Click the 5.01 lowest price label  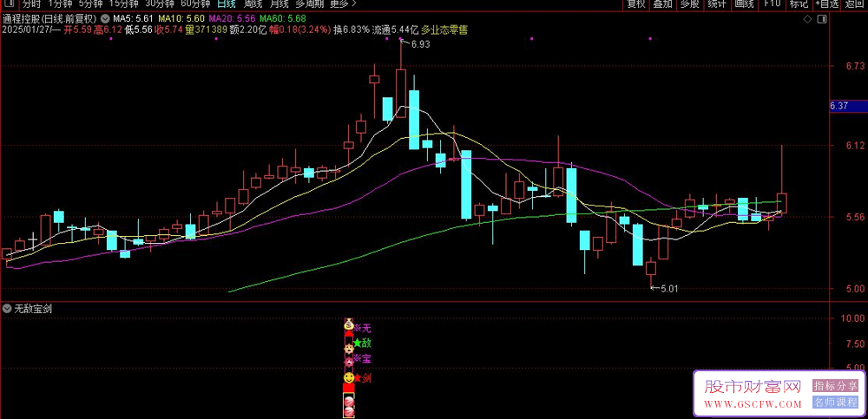(669, 288)
